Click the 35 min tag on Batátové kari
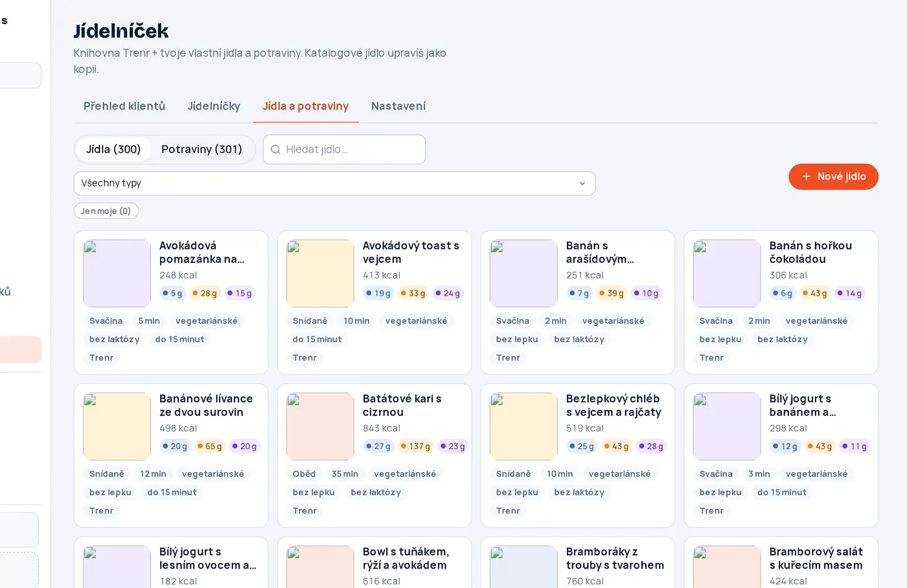Viewport: 907px width, 588px height. click(x=345, y=474)
